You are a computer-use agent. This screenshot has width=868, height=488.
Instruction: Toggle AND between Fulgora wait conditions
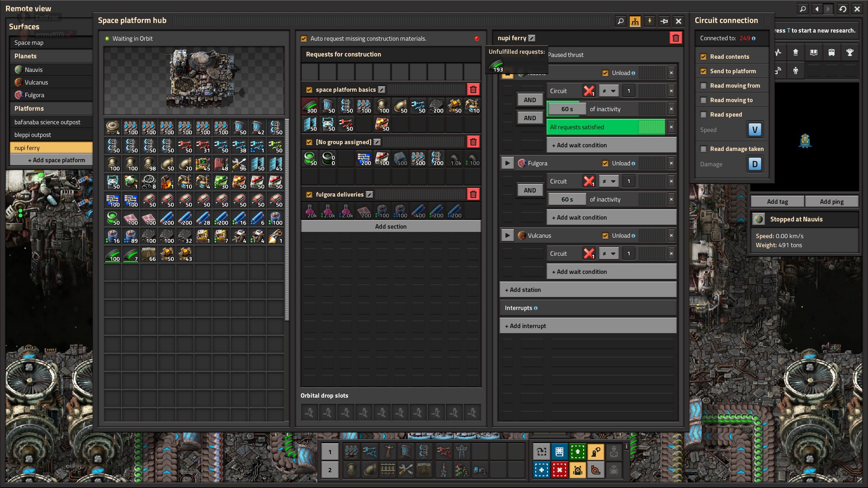pyautogui.click(x=530, y=190)
